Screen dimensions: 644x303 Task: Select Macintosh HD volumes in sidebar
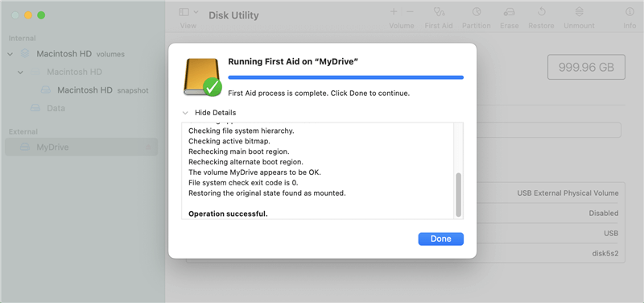[80, 54]
